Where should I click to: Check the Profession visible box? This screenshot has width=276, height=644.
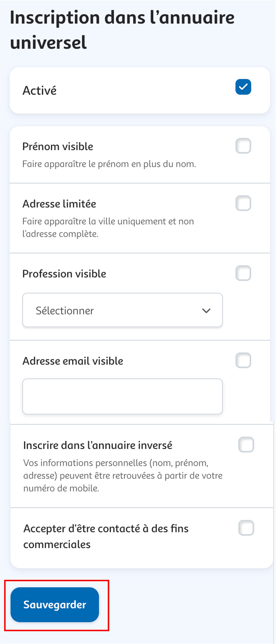click(x=243, y=273)
